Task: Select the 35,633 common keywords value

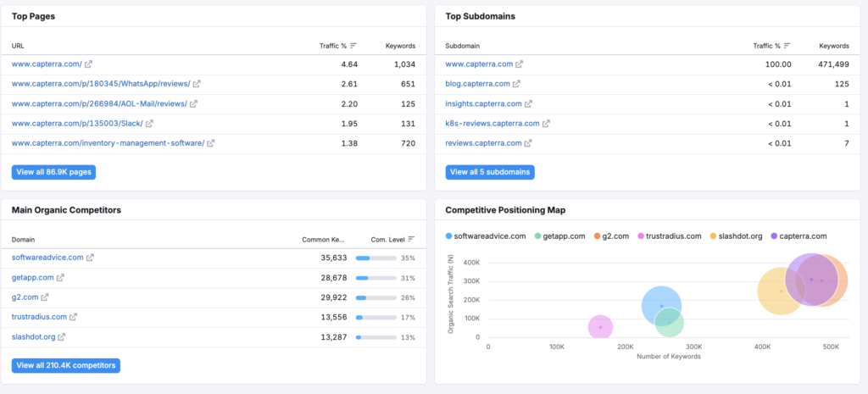Action: 334,258
